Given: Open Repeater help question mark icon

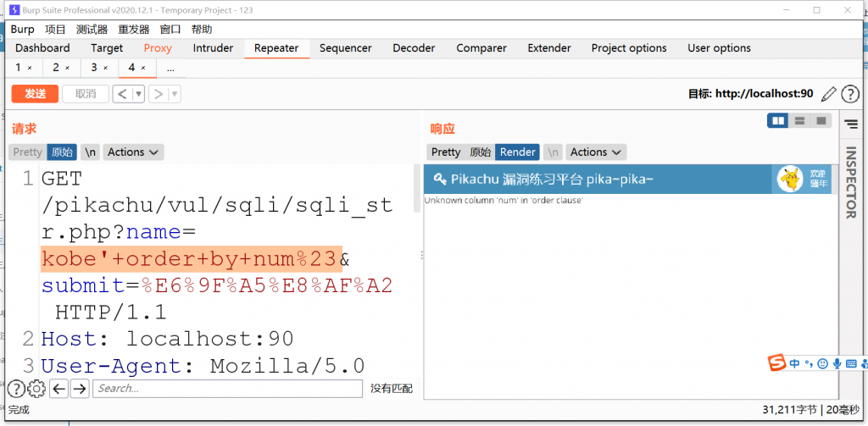Looking at the screenshot, I should click(849, 94).
